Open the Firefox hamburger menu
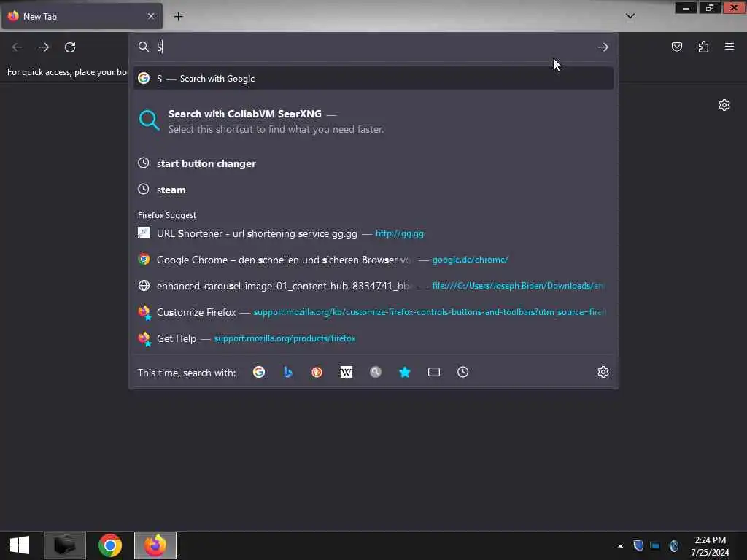The width and height of the screenshot is (747, 560). pyautogui.click(x=729, y=47)
